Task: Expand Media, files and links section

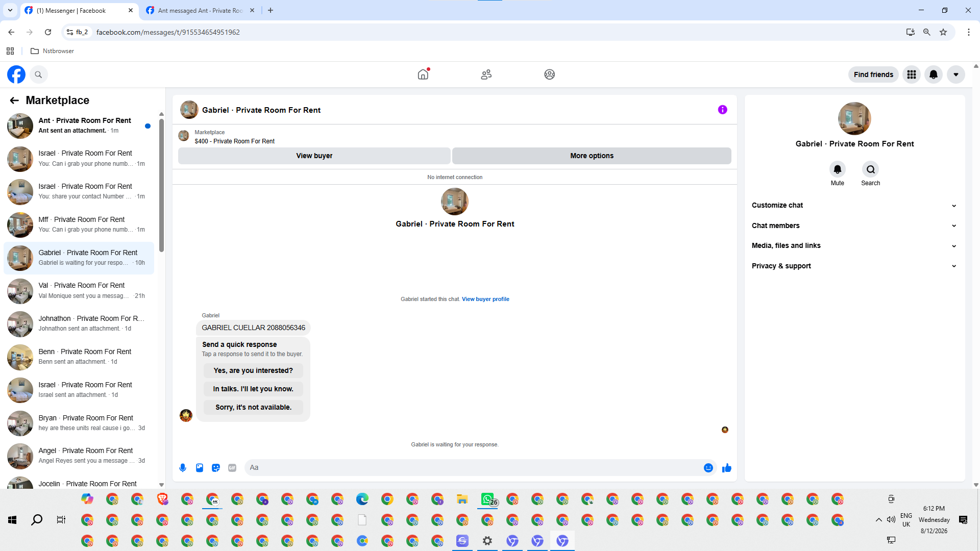Action: (854, 245)
